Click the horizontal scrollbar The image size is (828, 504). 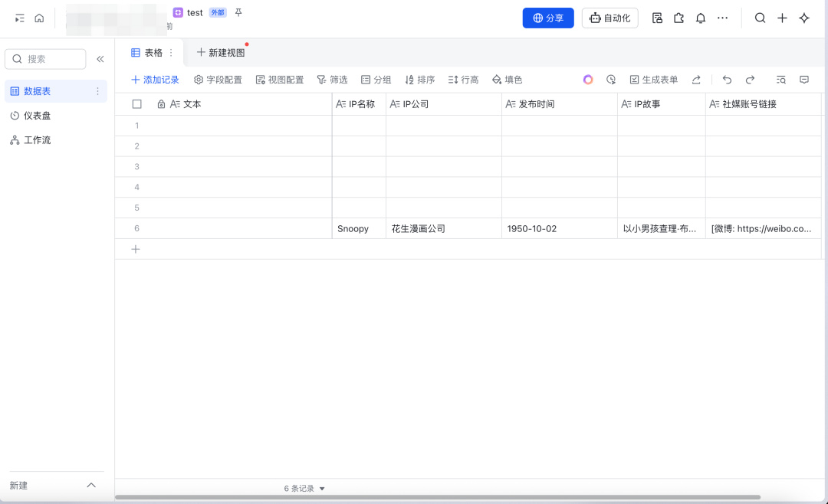(438, 497)
